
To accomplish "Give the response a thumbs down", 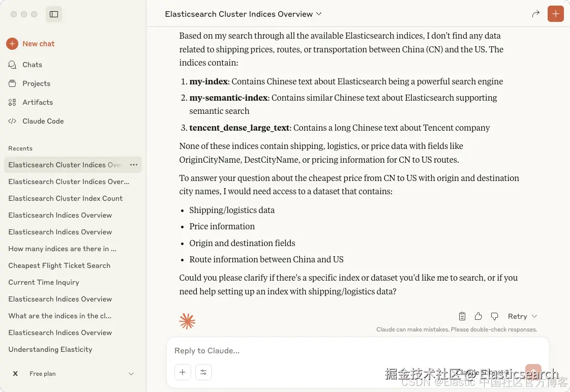I will (x=494, y=316).
